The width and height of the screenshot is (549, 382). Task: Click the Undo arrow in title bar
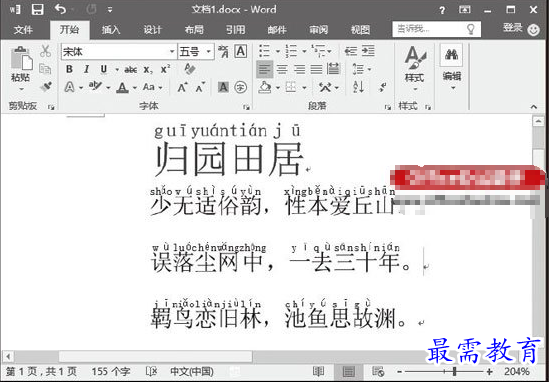point(60,9)
